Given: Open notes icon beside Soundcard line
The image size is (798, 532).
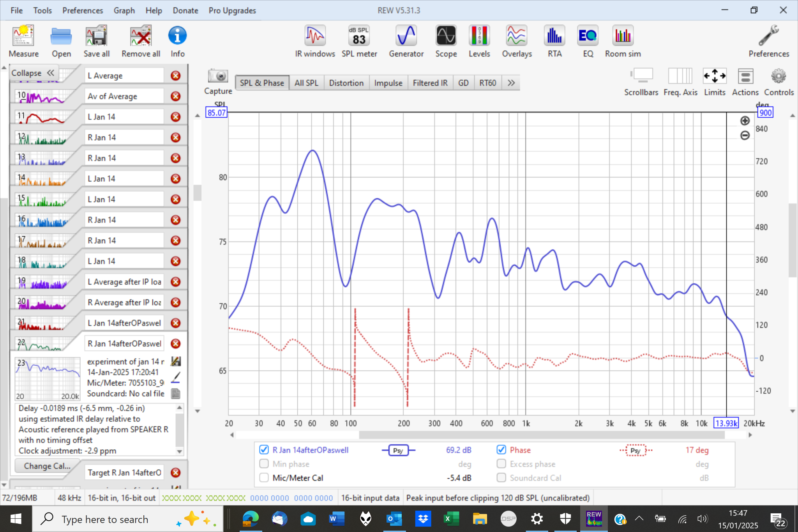Looking at the screenshot, I should (176, 394).
